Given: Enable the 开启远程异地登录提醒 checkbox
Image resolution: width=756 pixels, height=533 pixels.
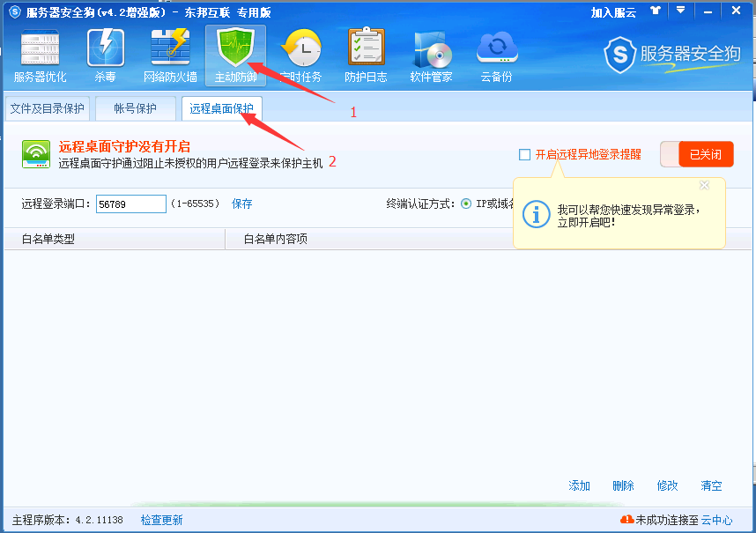Looking at the screenshot, I should click(524, 155).
